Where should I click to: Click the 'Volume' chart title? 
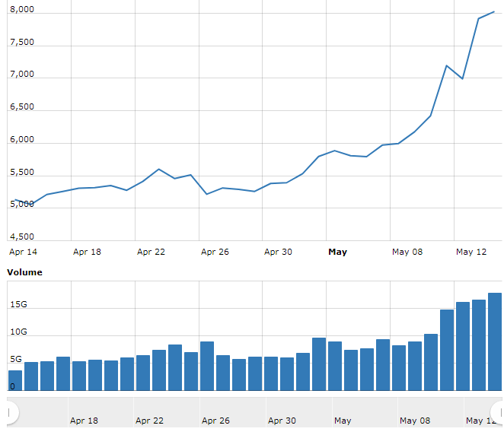(x=24, y=272)
